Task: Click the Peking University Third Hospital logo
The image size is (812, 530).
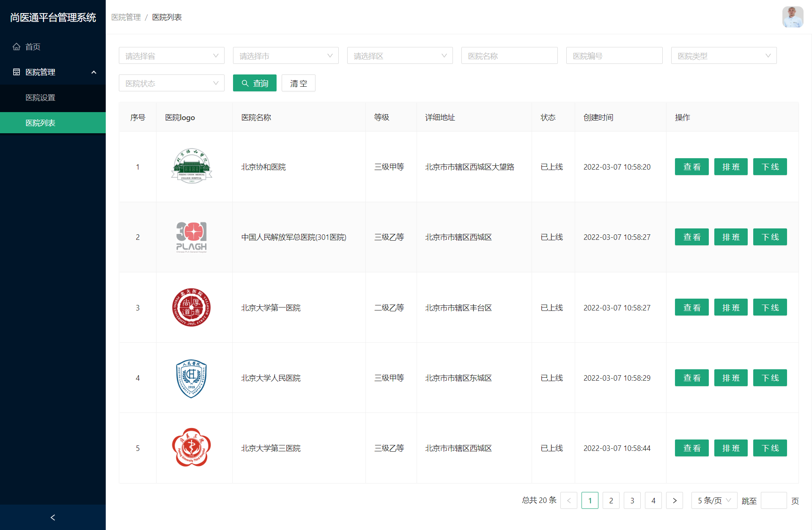Action: click(192, 448)
